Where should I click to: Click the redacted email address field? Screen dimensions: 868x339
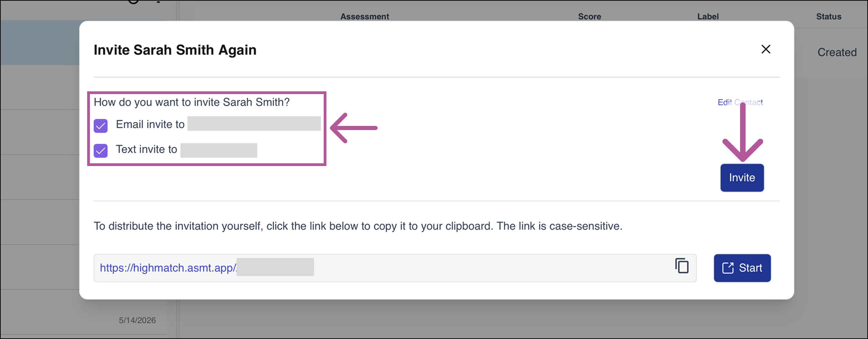point(254,124)
